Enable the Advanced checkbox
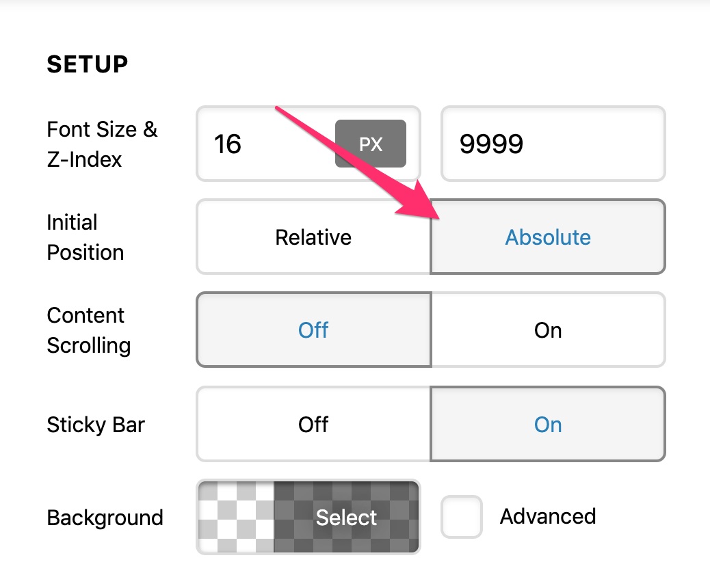Image resolution: width=710 pixels, height=588 pixels. [462, 517]
